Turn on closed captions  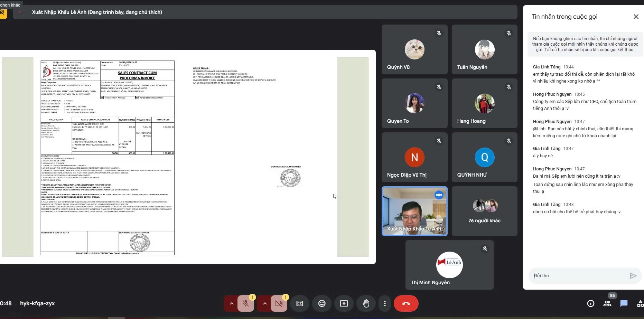tap(300, 303)
